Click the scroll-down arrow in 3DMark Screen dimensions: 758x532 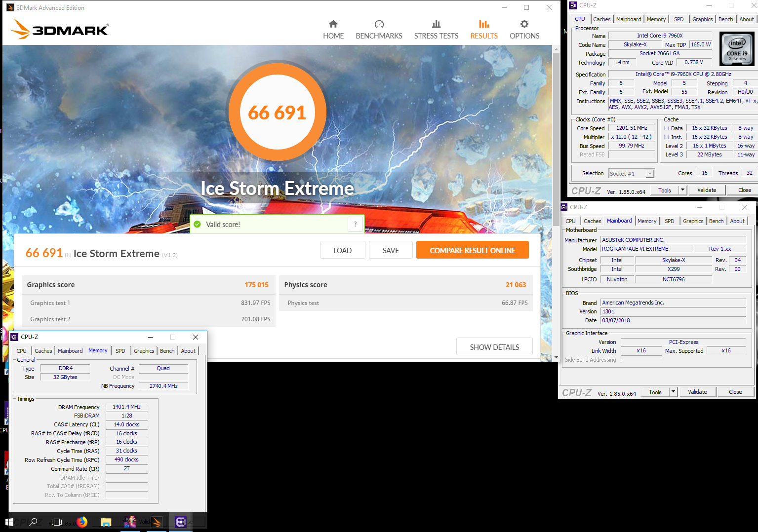click(556, 357)
